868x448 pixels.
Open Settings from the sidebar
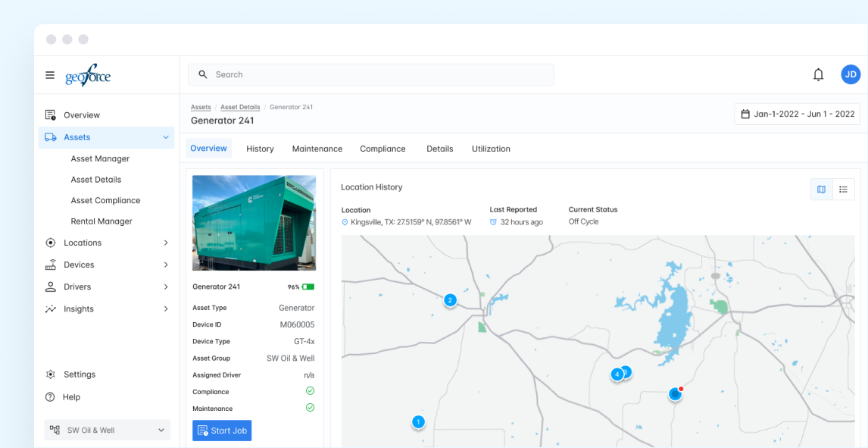coord(79,374)
